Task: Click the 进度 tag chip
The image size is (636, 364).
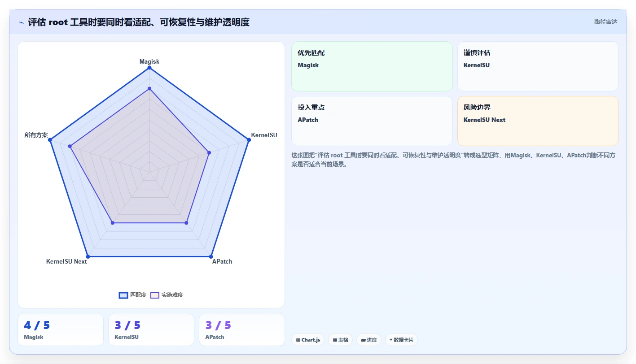Action: click(x=369, y=340)
